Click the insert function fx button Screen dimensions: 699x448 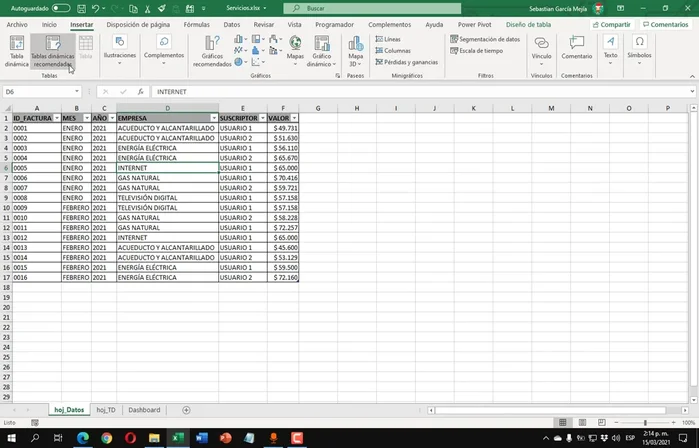[140, 91]
